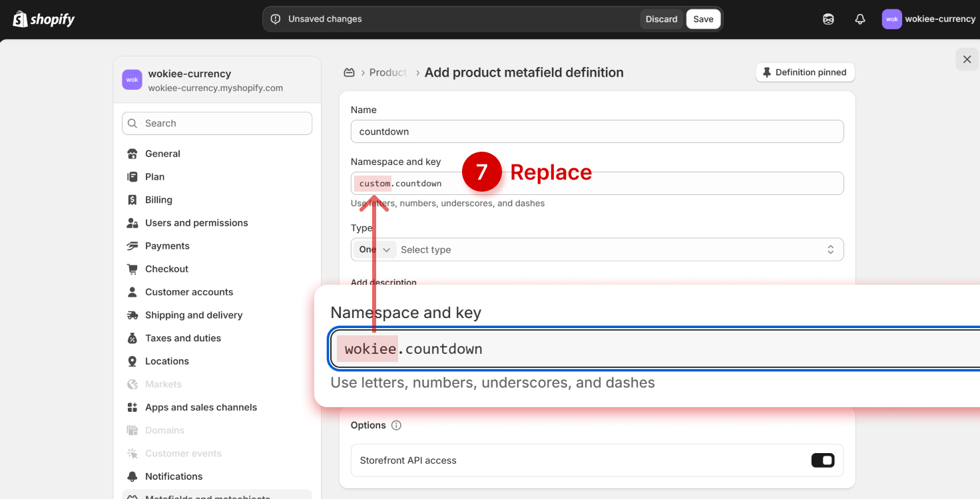
Task: Click the Shopify logo in top bar
Action: coord(44,19)
